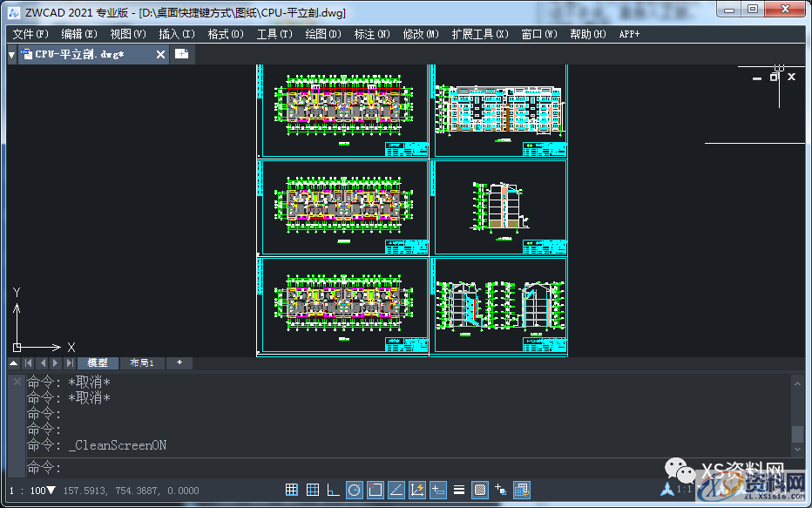Click the polar tracking icon
This screenshot has width=812, height=508.
click(354, 491)
